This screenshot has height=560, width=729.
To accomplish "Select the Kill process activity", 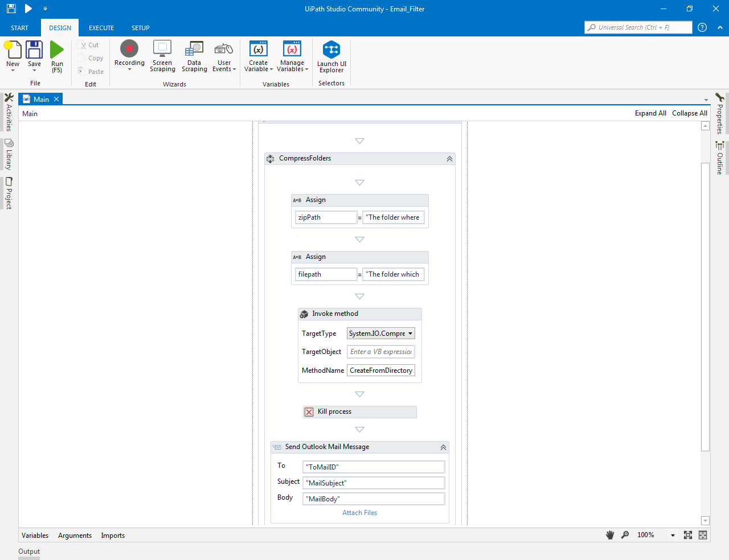I will click(x=360, y=412).
